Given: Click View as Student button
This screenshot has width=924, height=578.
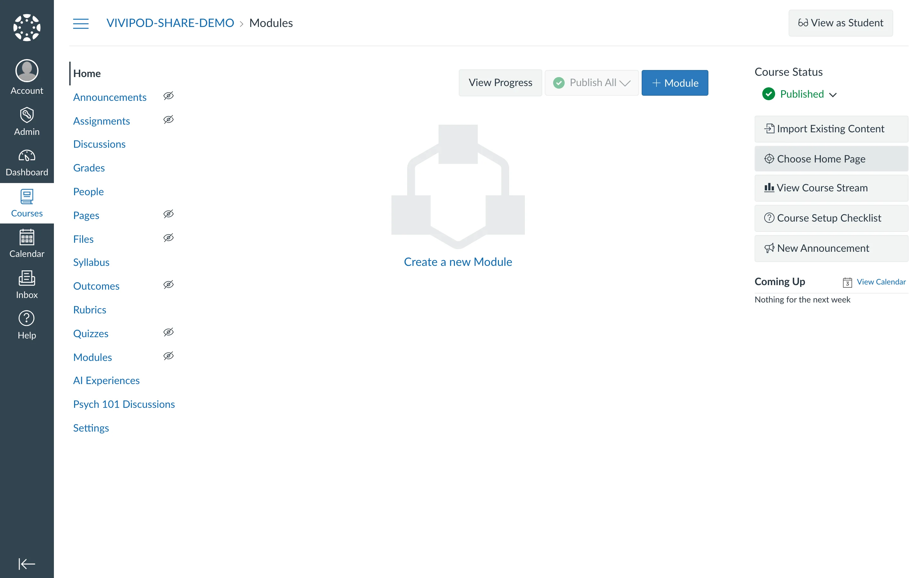Looking at the screenshot, I should 841,23.
